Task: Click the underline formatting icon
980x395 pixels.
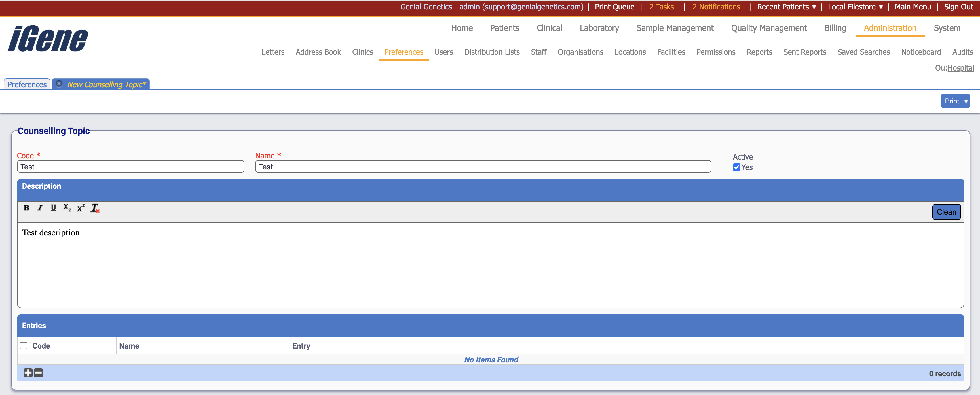Action: 53,208
